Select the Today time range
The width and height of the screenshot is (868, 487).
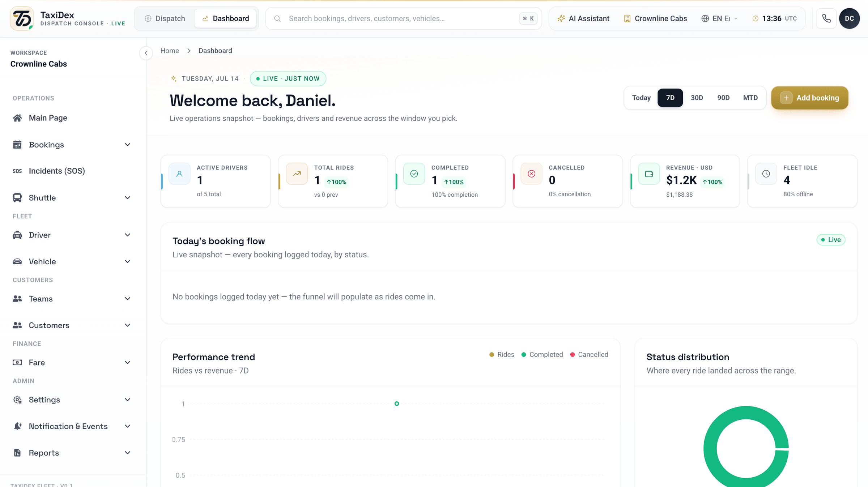tap(641, 98)
